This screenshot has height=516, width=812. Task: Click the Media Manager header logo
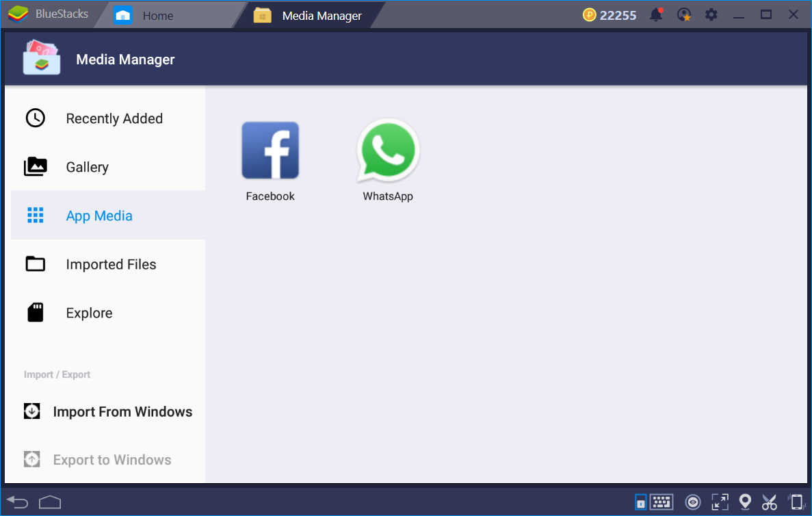pyautogui.click(x=42, y=57)
